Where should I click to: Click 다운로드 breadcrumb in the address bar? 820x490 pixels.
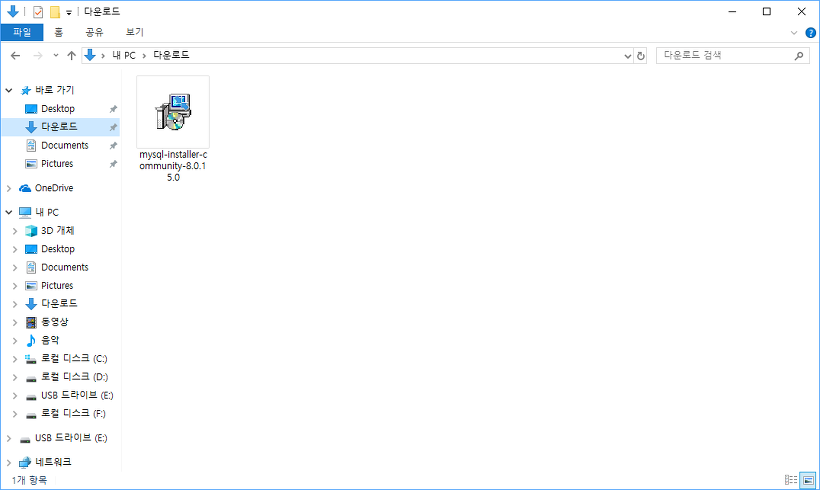click(171, 55)
